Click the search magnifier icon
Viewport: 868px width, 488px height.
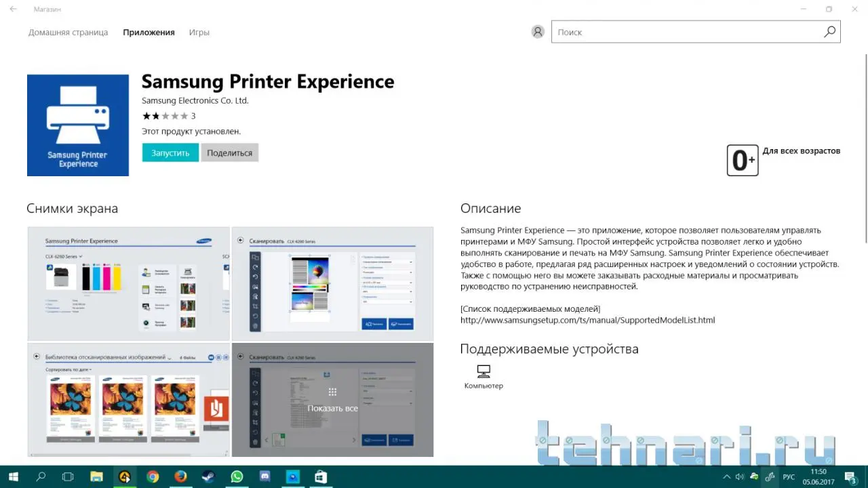click(829, 32)
